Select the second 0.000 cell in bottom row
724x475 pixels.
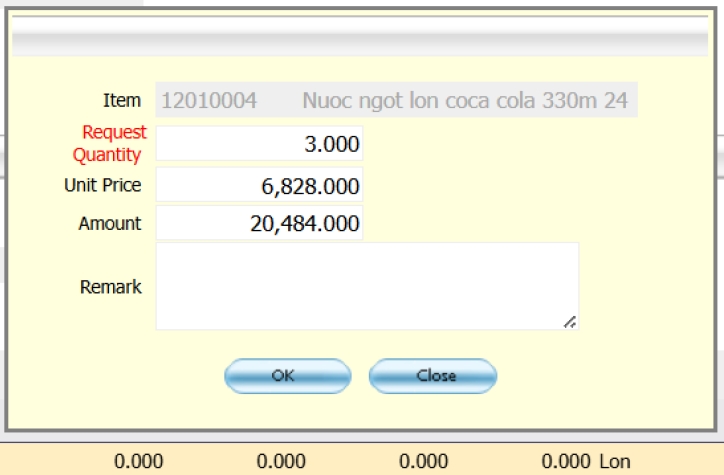tap(281, 461)
